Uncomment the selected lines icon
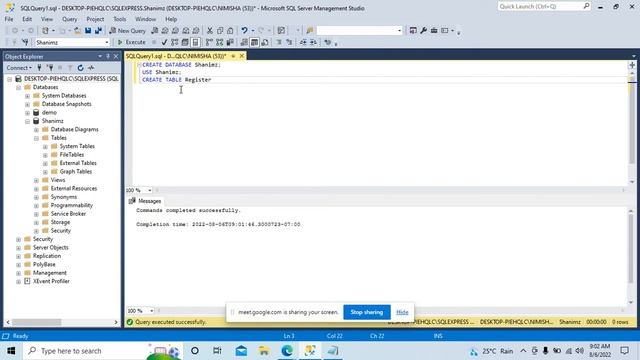 pos(289,42)
